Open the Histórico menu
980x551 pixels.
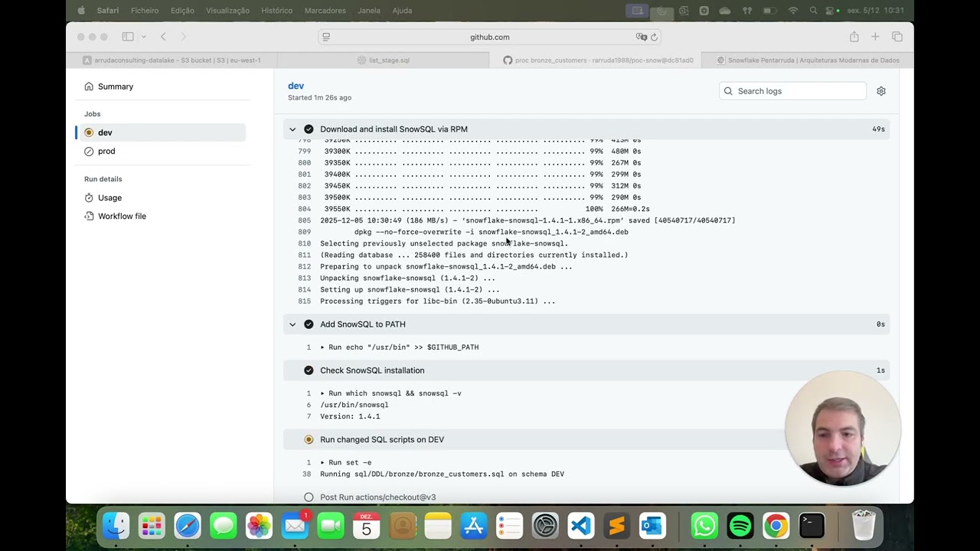pyautogui.click(x=276, y=11)
